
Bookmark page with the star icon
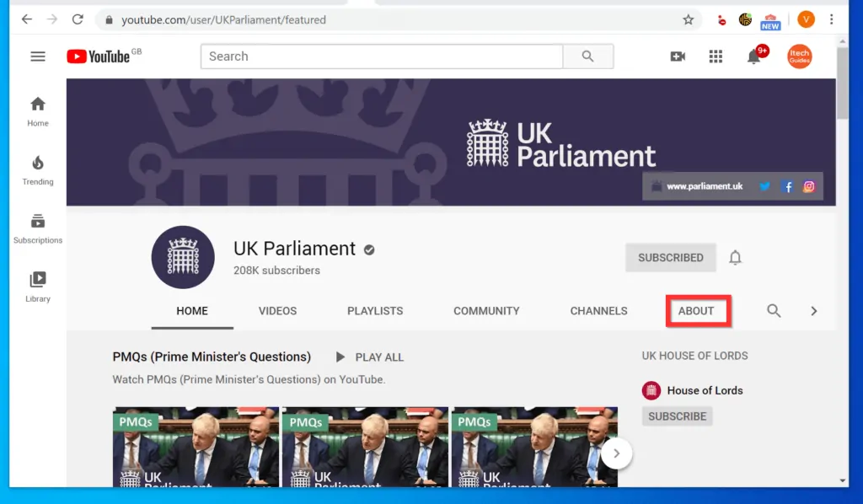click(x=688, y=20)
